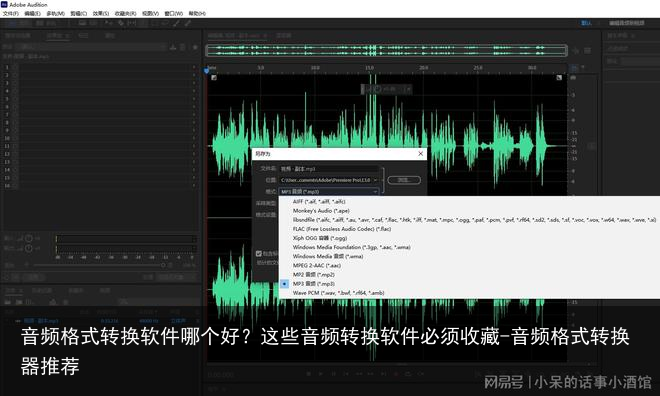Open the 视图(V) menu
660x396 pixels.
click(150, 13)
